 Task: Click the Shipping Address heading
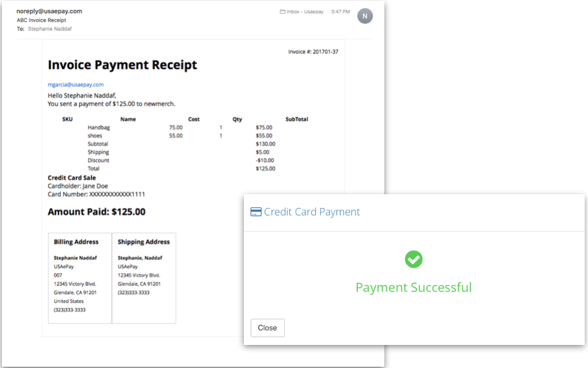[x=144, y=242]
